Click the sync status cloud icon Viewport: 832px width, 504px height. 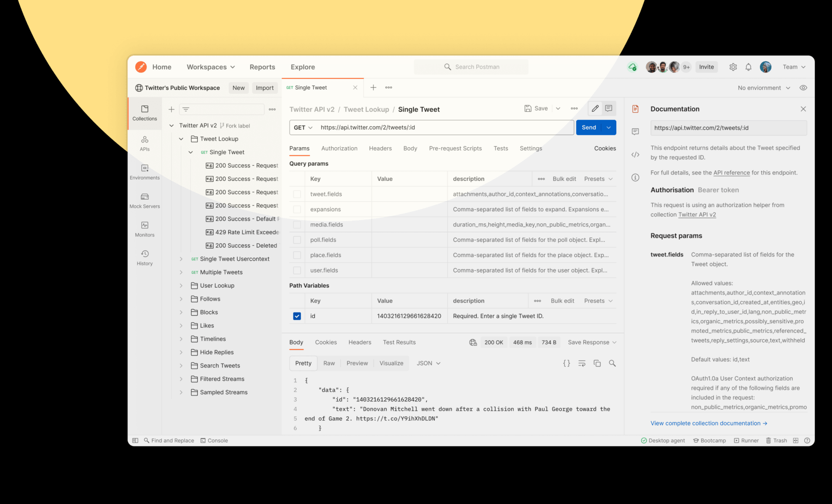(x=632, y=67)
